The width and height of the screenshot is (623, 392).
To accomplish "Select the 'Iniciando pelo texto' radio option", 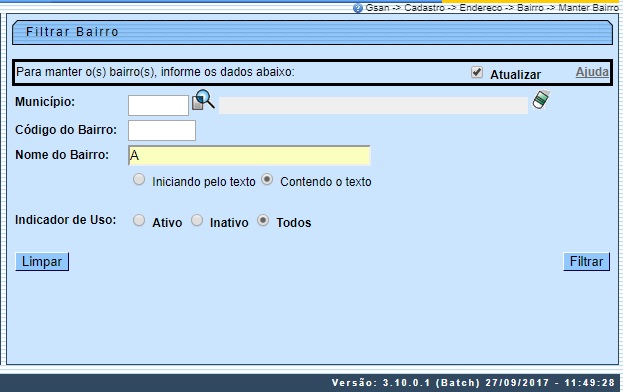I will (139, 180).
